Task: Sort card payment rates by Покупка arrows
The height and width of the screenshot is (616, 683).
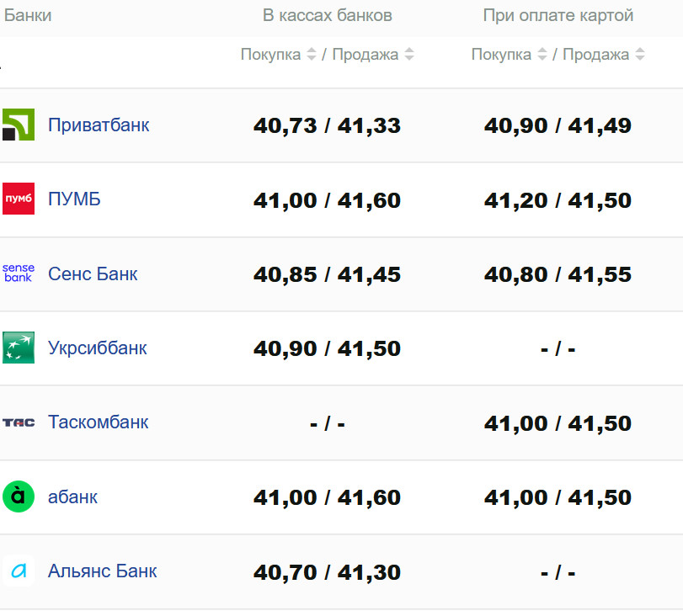Action: (542, 55)
